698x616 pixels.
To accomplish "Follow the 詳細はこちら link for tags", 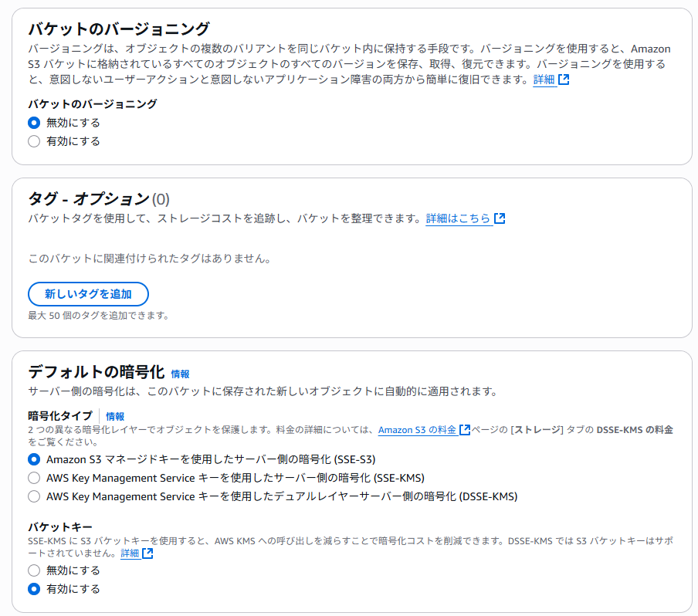I will tap(458, 218).
